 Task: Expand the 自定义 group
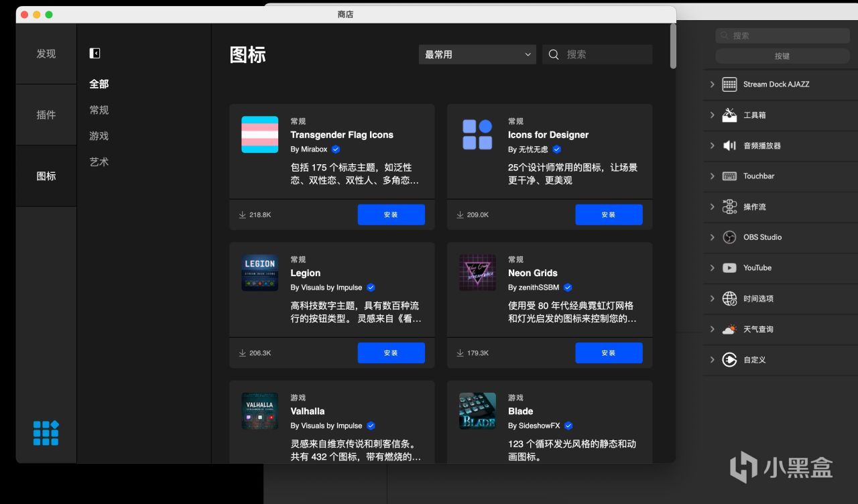click(712, 360)
